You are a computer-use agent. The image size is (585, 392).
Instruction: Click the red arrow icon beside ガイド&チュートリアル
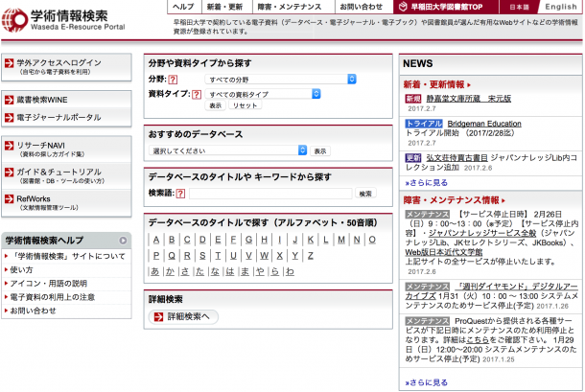tap(9, 172)
